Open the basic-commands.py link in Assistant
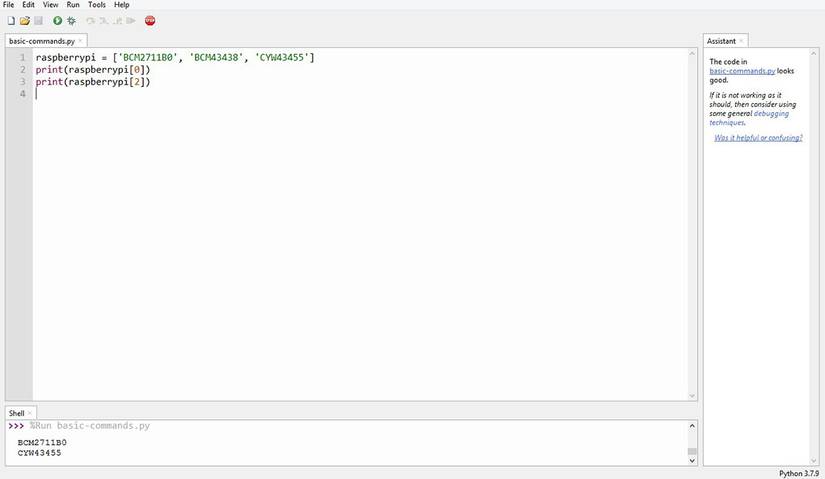Screen dimensions: 825x479 (742, 71)
